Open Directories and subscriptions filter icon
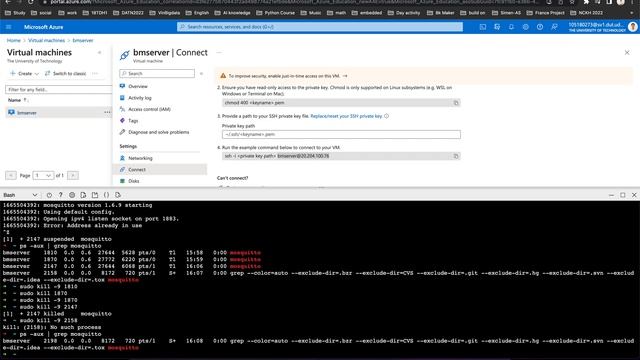 [x=497, y=27]
